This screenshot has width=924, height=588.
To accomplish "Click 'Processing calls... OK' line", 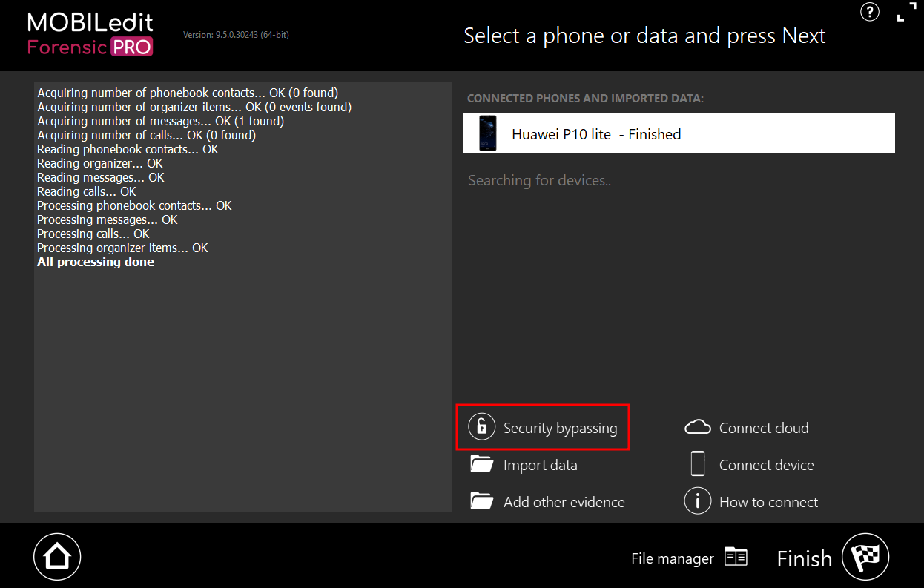I will tap(93, 234).
